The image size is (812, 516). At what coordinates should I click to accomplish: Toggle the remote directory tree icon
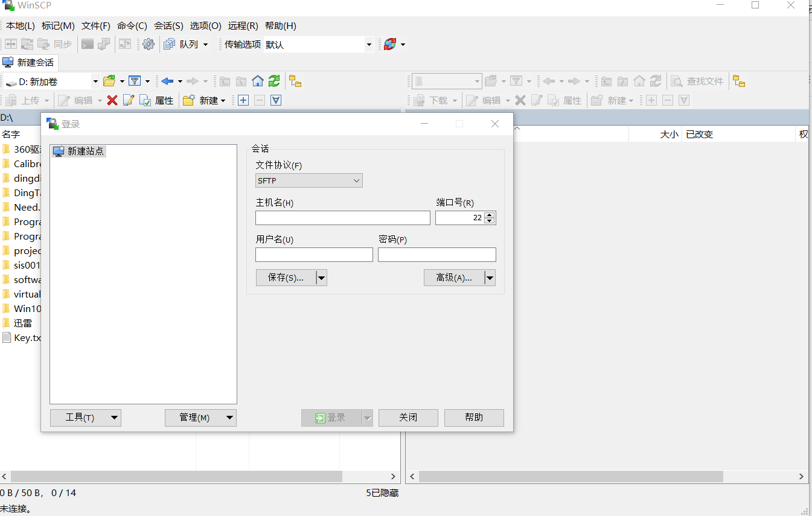click(739, 81)
